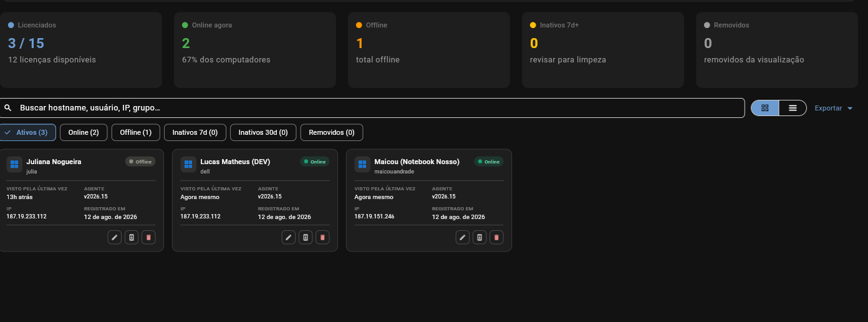The width and height of the screenshot is (868, 322).
Task: Click the Inativos 7d+ summary card
Action: (x=603, y=50)
